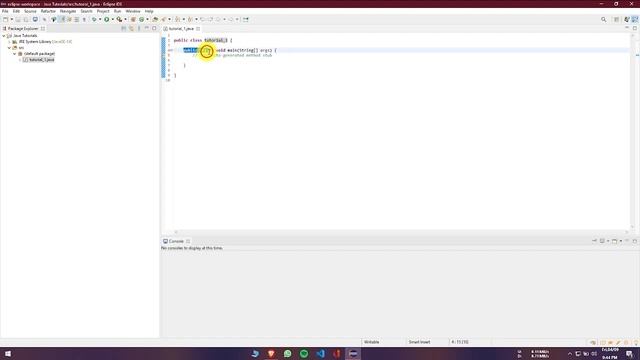Click the New Java Package icon
640x360 pixels.
tap(133, 19)
